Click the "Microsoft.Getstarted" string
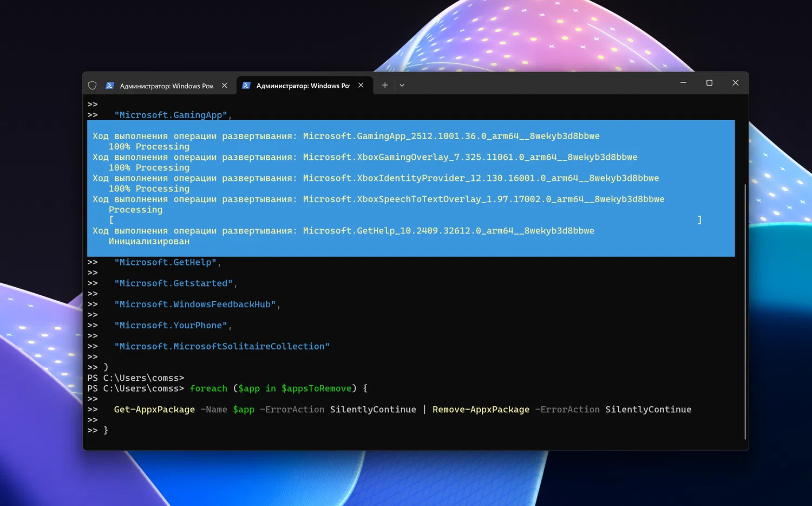Image resolution: width=812 pixels, height=506 pixels. pyautogui.click(x=173, y=283)
